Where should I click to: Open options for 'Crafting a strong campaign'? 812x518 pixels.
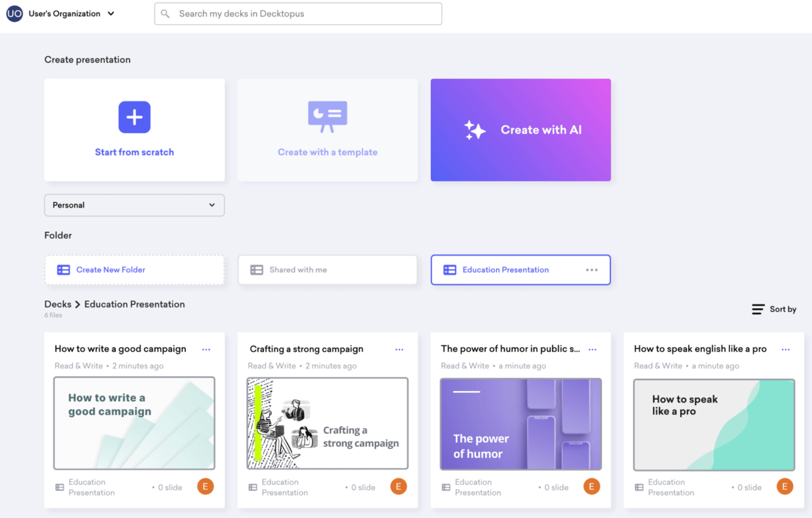[399, 349]
